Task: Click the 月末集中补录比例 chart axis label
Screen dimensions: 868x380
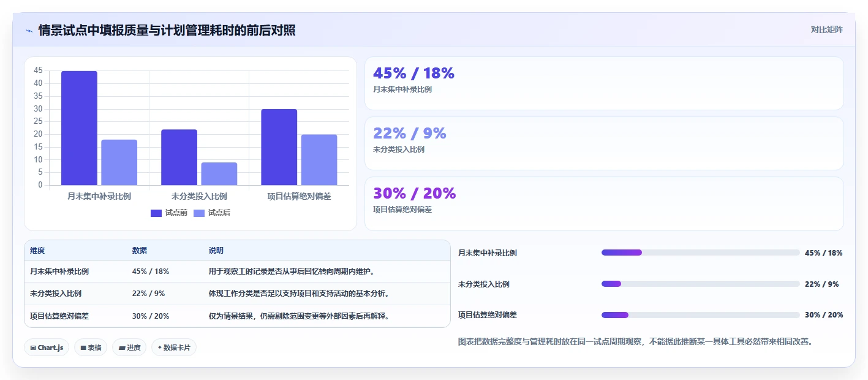Action: pyautogui.click(x=99, y=197)
